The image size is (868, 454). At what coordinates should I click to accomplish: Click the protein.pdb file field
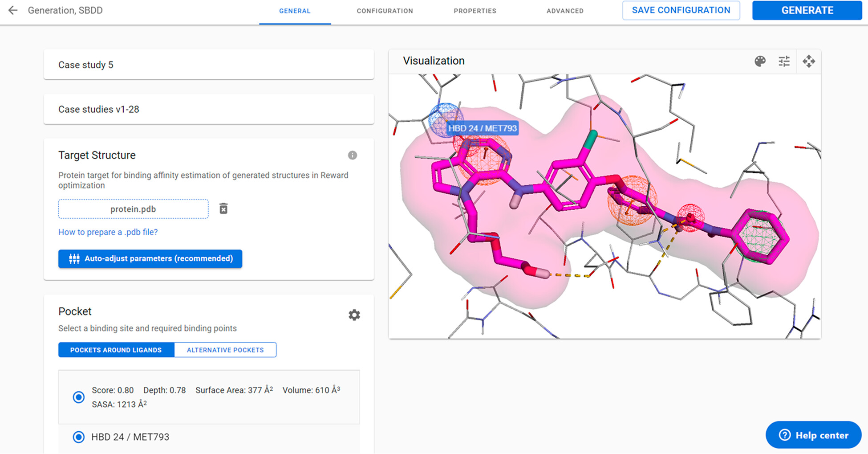(133, 209)
